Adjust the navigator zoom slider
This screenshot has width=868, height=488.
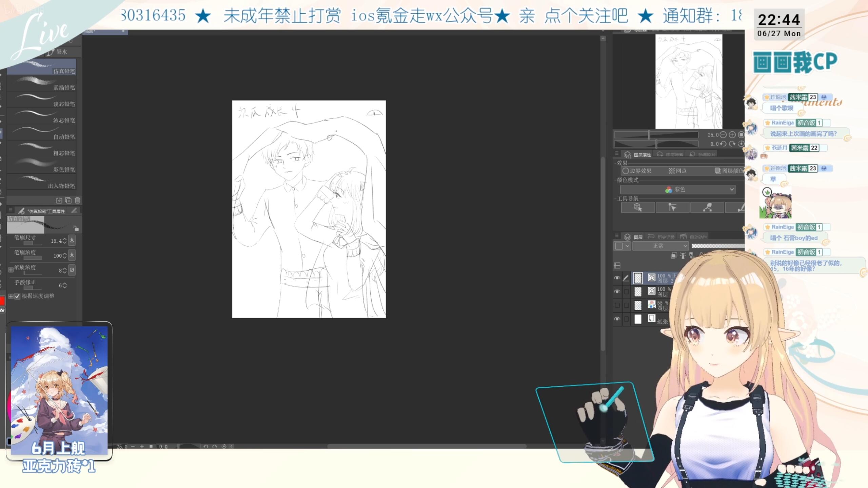(x=656, y=135)
